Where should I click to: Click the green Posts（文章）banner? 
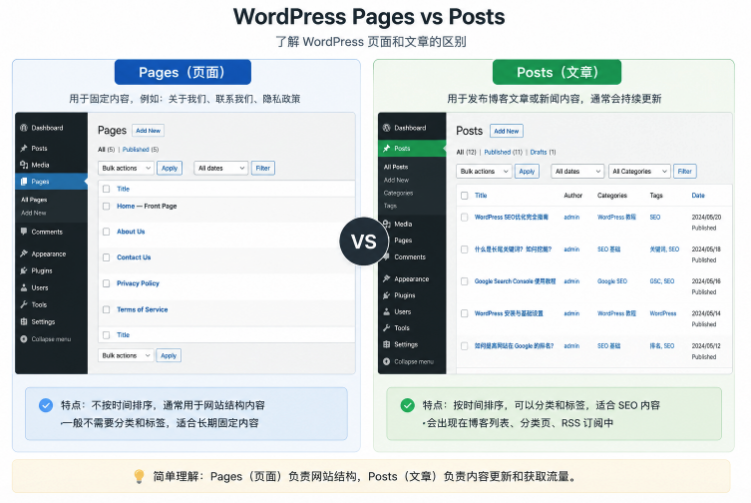[557, 72]
